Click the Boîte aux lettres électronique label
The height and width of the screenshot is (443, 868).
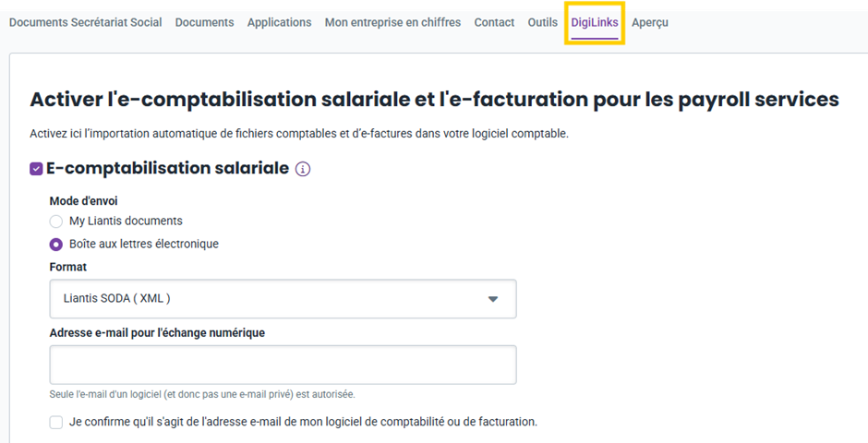[144, 245]
